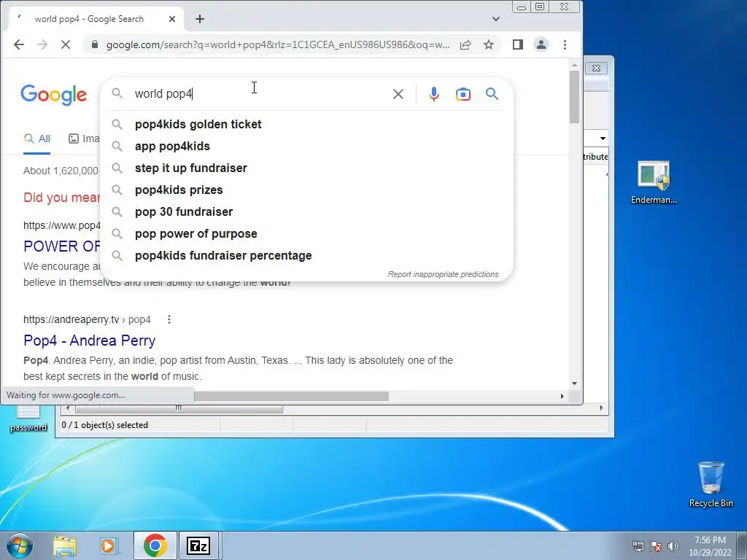Screen dimensions: 747x560
Task: Select the Enderman desktop shortcut
Action: (x=654, y=183)
